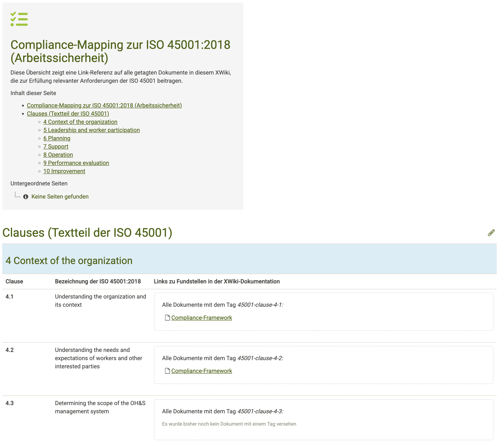Image resolution: width=500 pixels, height=448 pixels.
Task: Open Compliance-Framework link for clause 4.2
Action: pos(201,371)
